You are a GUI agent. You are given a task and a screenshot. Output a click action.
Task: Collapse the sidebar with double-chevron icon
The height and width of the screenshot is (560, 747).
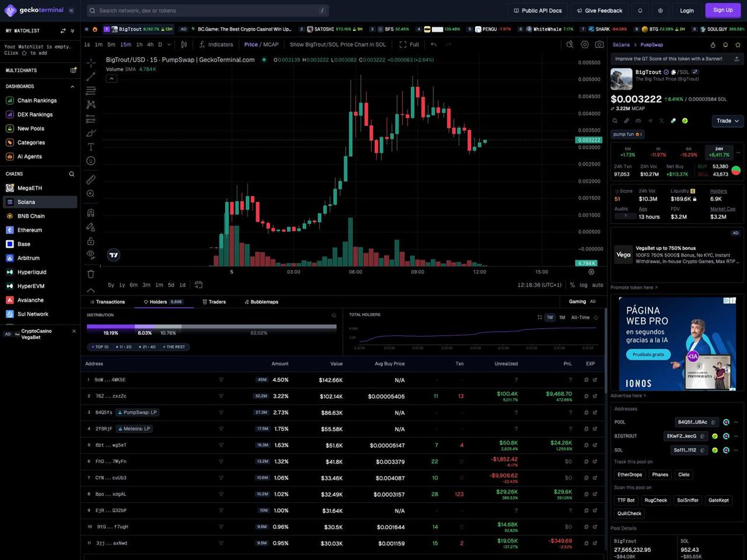coord(71,11)
